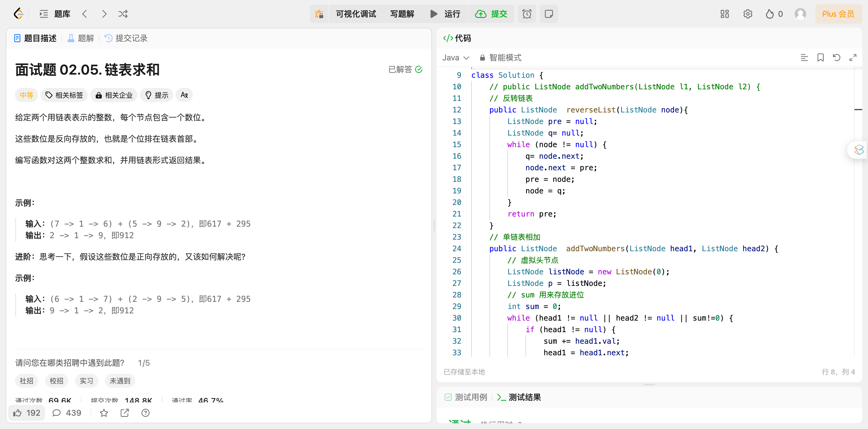Click 写题解 to write solution

point(402,14)
